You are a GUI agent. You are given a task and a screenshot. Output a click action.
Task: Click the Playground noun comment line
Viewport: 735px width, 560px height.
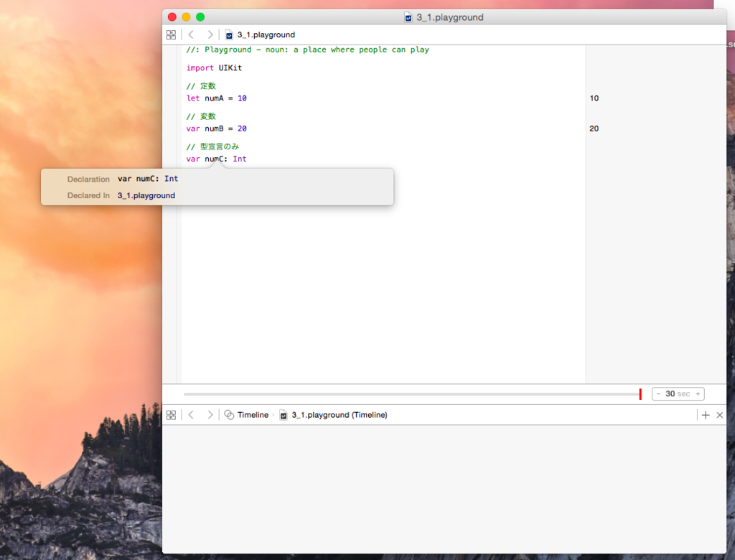307,50
